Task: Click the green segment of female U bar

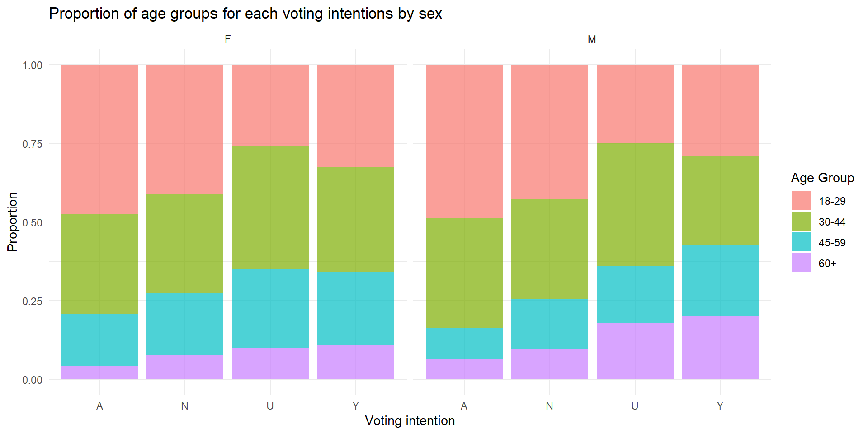Action: [x=270, y=208]
